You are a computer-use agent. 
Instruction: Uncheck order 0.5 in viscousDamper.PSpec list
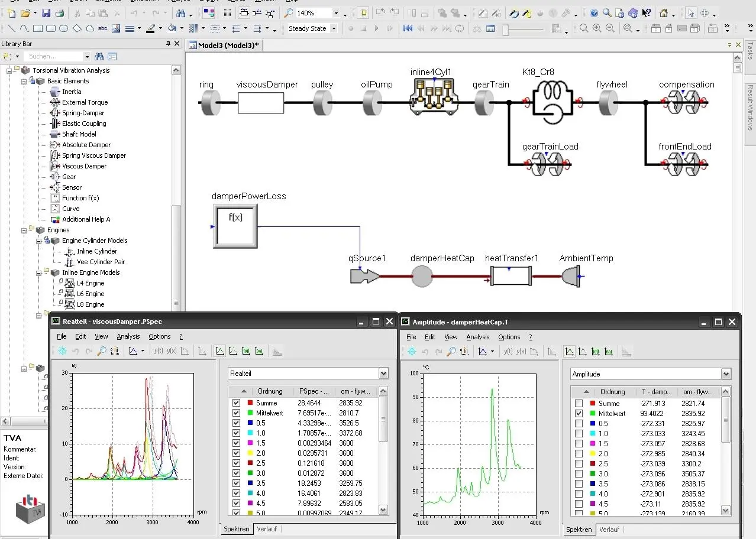pos(237,423)
